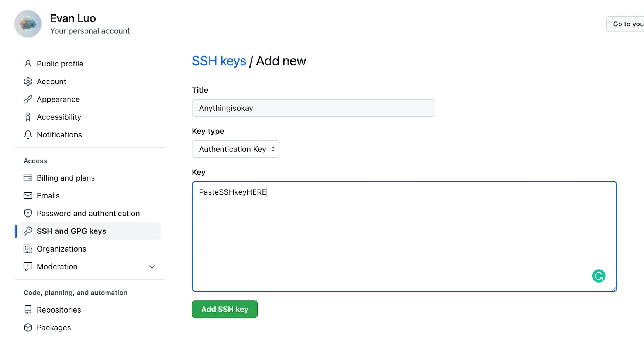Click the Add SSH key button

[x=224, y=309]
